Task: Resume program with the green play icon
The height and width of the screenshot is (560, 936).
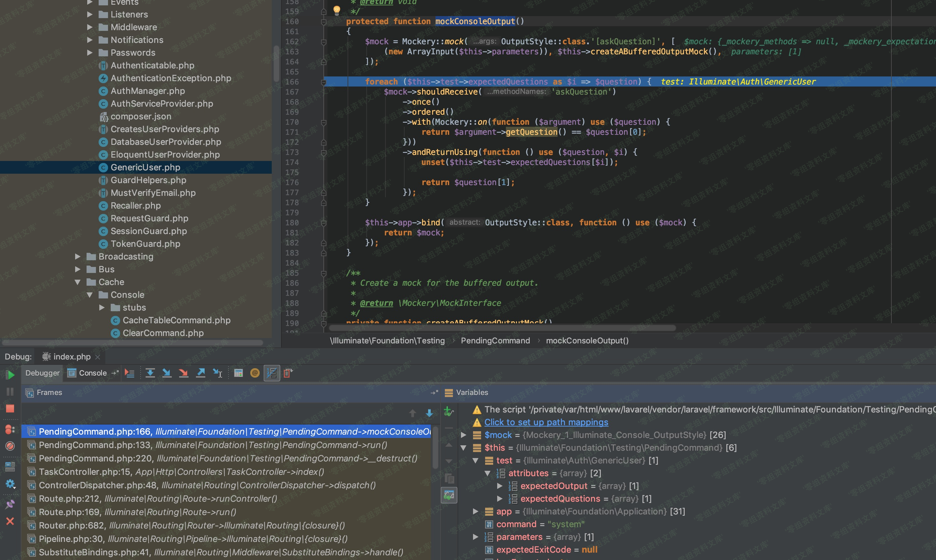Action: click(x=10, y=375)
